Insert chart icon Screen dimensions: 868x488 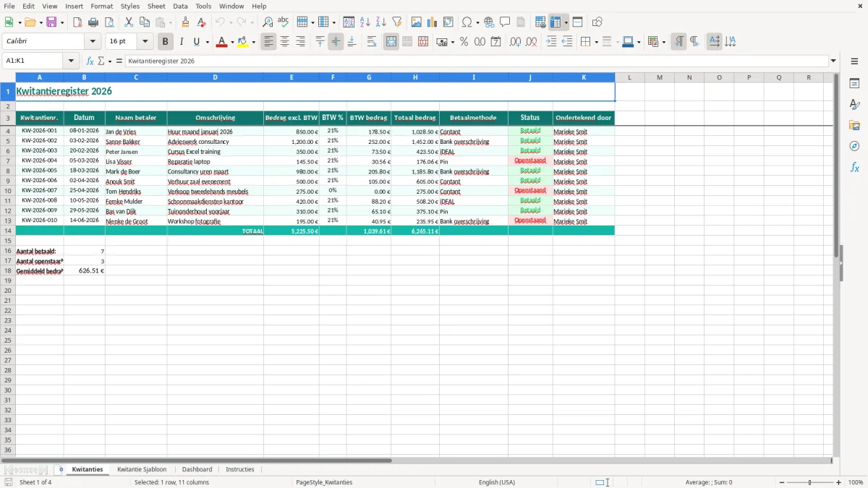click(433, 22)
